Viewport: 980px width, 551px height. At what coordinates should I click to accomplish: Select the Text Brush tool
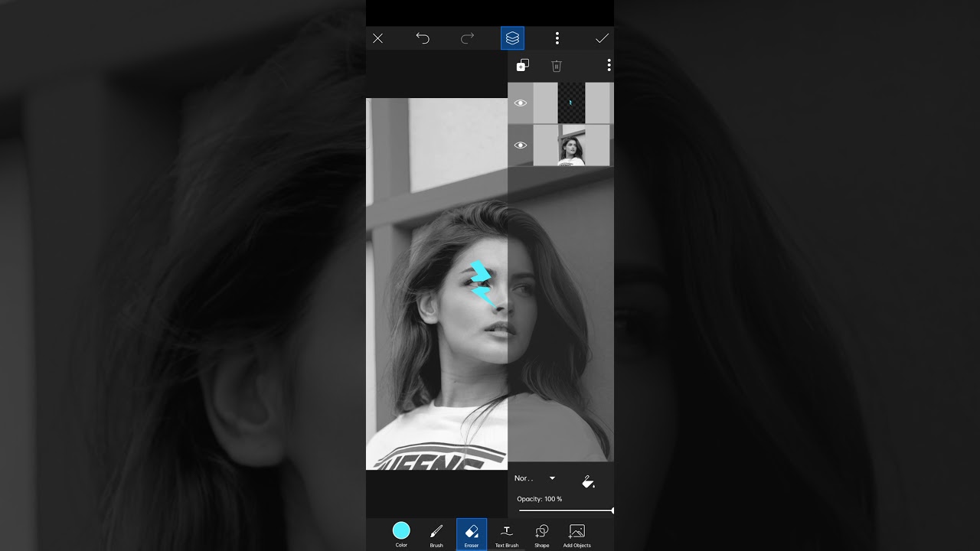coord(507,534)
